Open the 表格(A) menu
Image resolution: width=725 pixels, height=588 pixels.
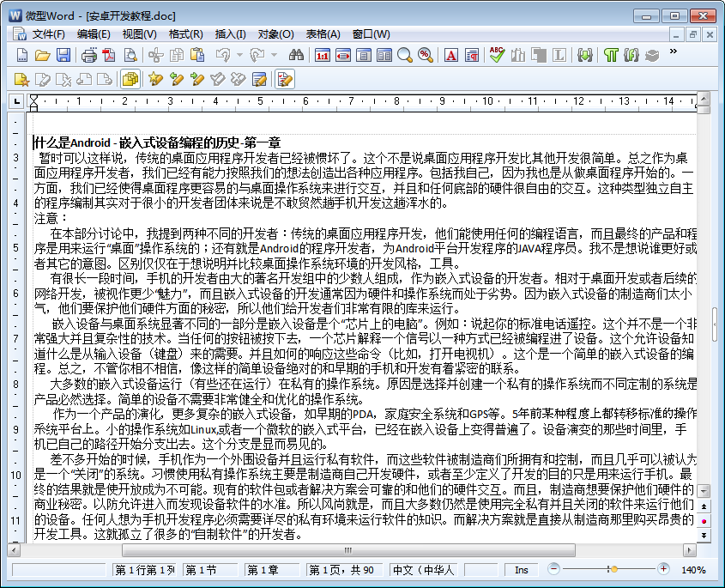323,34
